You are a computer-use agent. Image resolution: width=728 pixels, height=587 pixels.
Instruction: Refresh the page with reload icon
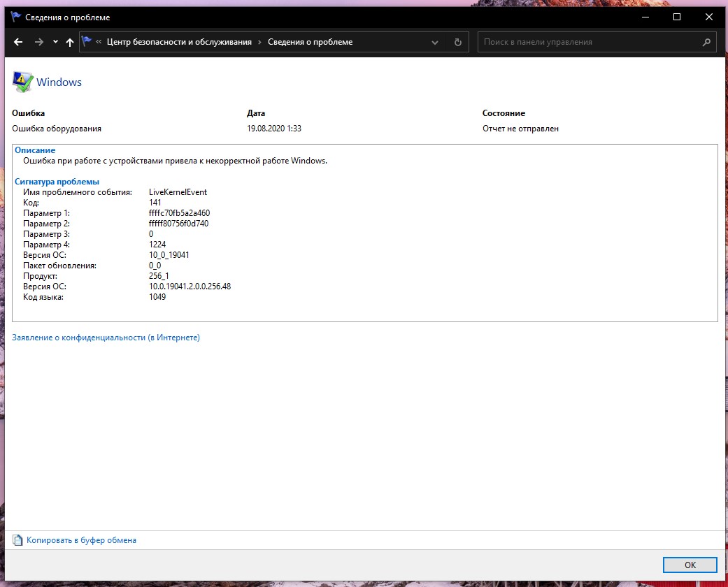tap(458, 42)
